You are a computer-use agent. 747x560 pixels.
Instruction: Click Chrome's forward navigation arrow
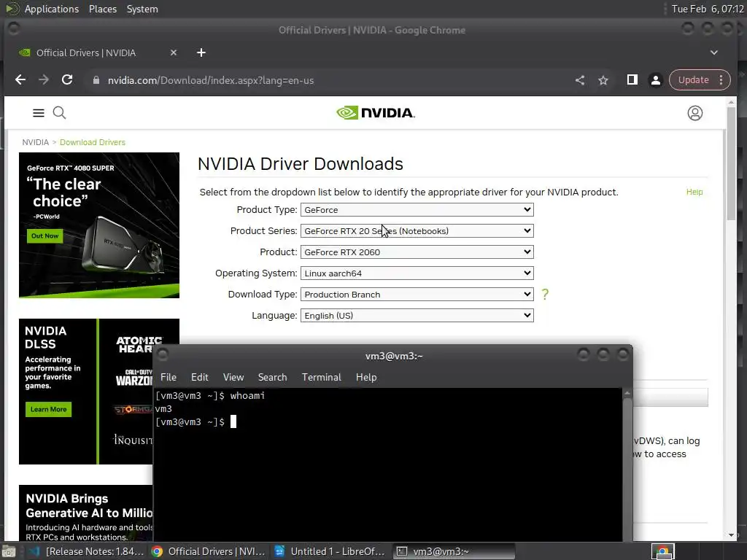click(x=43, y=80)
